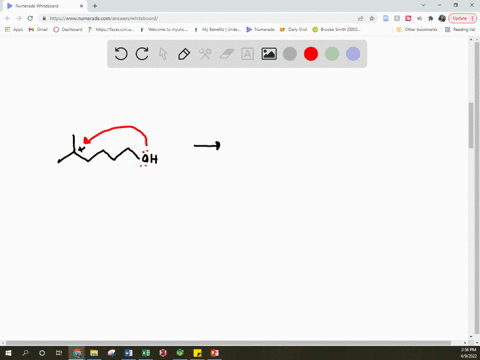Viewport: 480px width, 360px height.
Task: Open the Chrome extensions puzzle menu
Action: (x=431, y=18)
